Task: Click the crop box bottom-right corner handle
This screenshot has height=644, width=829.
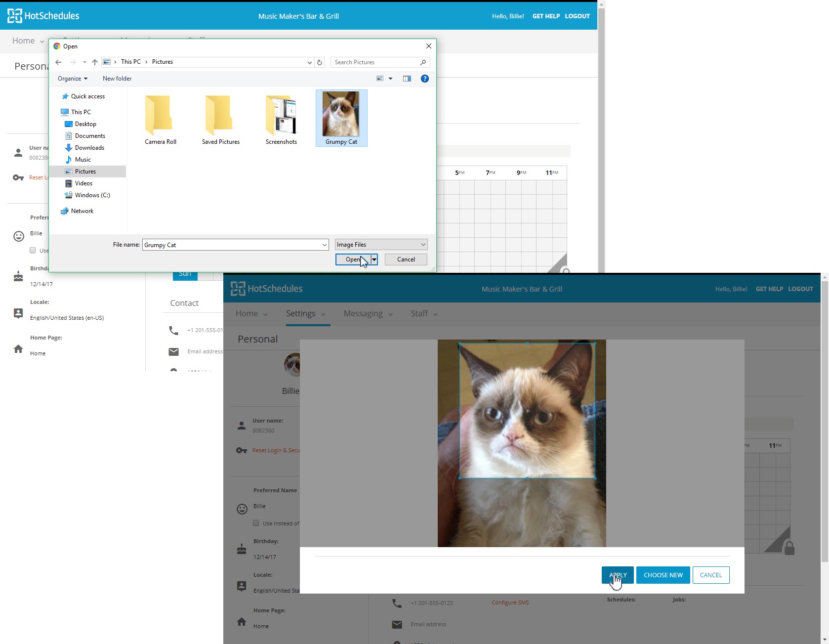Action: pyautogui.click(x=595, y=478)
